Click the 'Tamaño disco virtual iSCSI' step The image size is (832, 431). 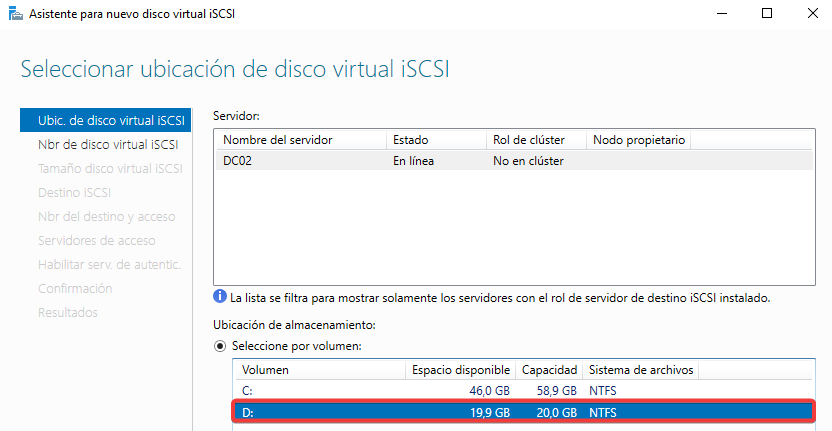(110, 168)
